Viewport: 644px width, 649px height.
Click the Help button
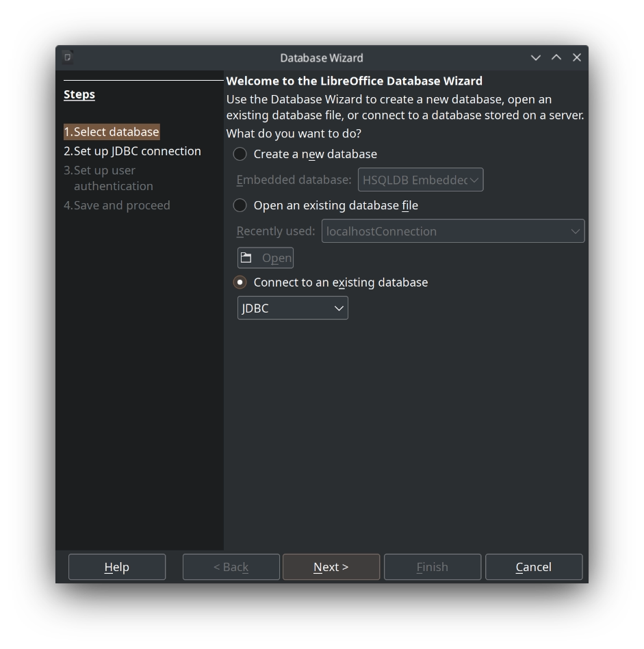pos(117,567)
